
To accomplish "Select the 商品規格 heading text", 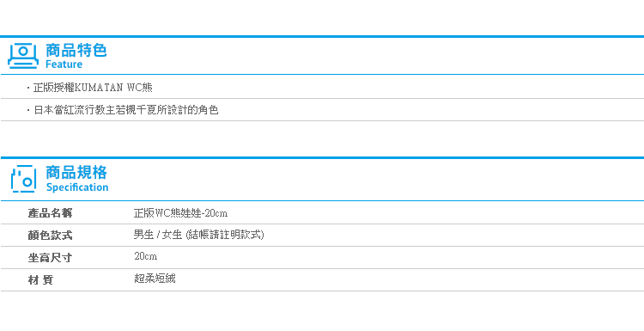I will point(76,173).
